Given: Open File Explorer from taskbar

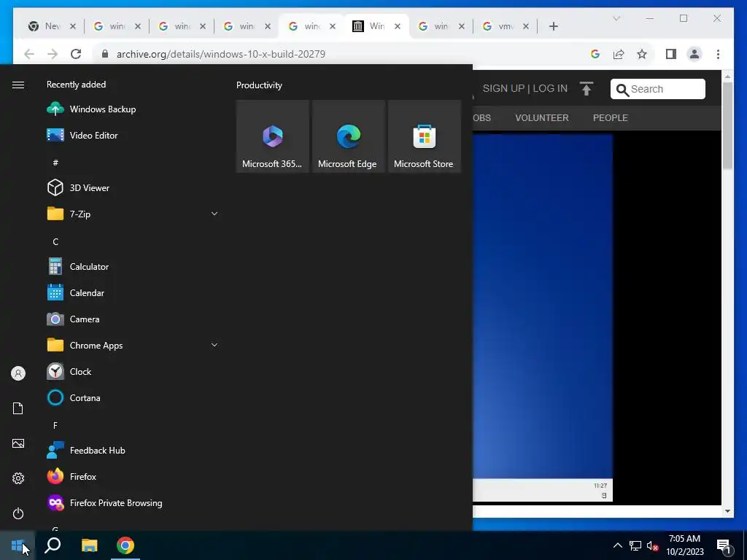Looking at the screenshot, I should tap(89, 545).
